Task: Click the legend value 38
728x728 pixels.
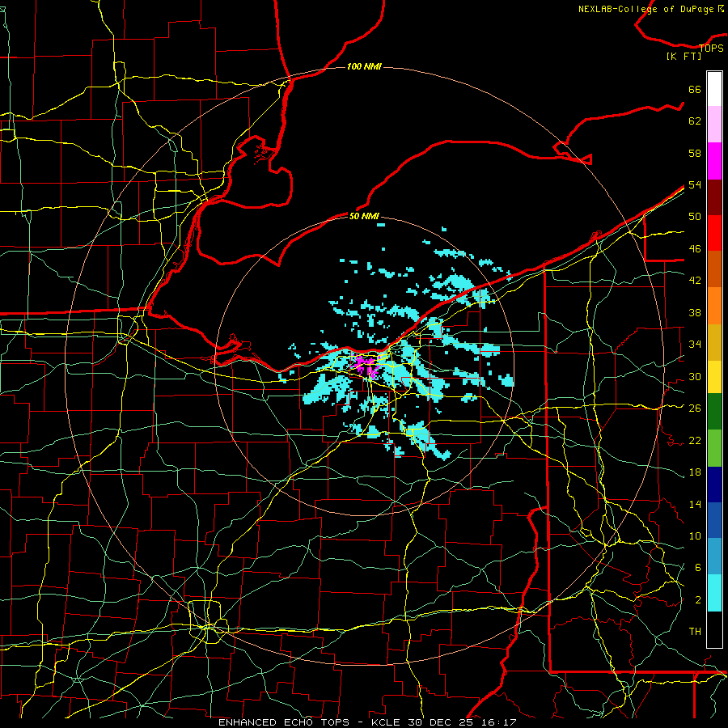Action: pyautogui.click(x=695, y=312)
